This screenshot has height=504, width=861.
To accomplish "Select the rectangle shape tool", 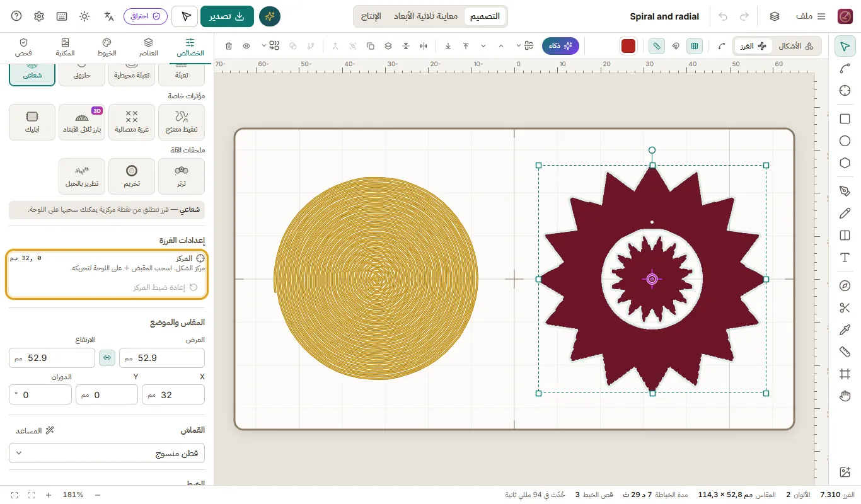I will [x=845, y=119].
